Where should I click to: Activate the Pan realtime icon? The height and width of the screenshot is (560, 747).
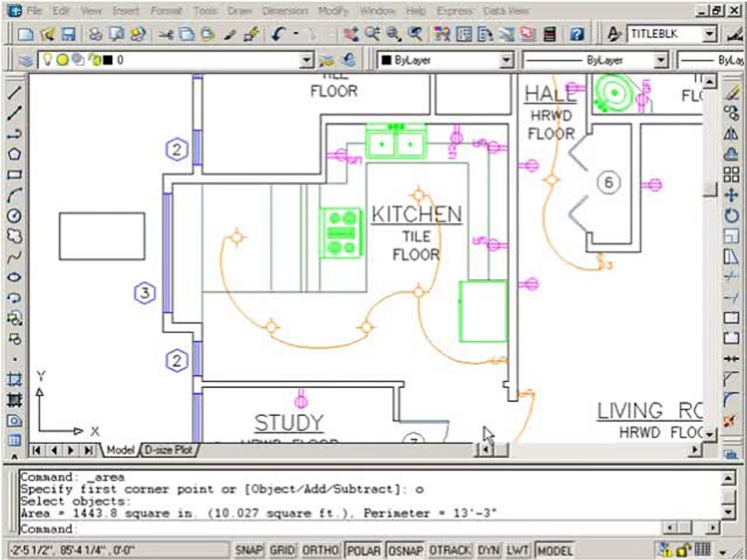tap(352, 34)
